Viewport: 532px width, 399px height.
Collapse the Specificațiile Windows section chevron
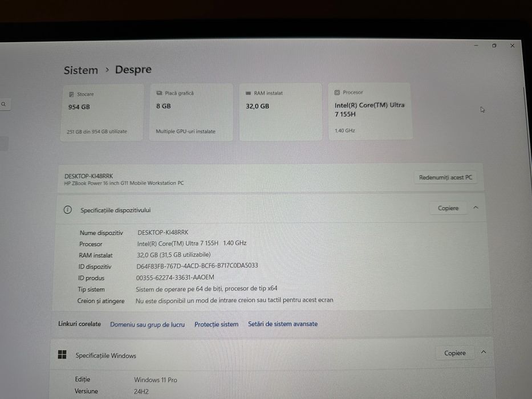tap(484, 352)
